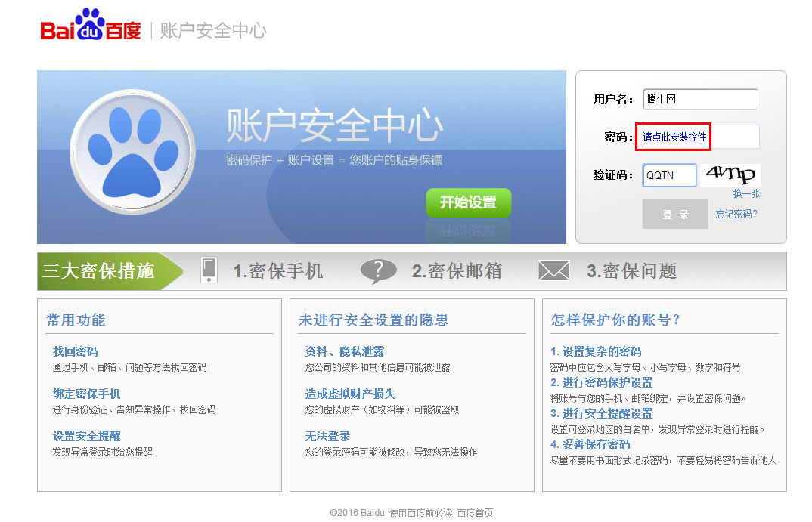Click the 造成虚拟财产损失 heading
812x522 pixels.
coord(350,394)
